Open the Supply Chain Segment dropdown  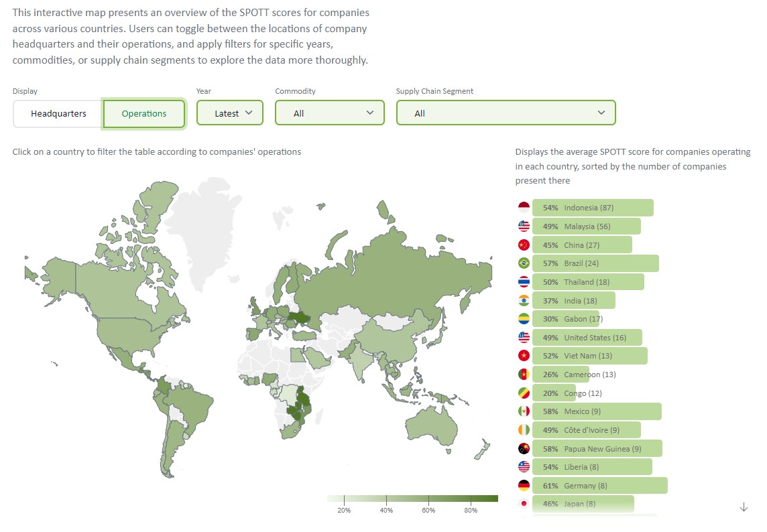[x=506, y=113]
